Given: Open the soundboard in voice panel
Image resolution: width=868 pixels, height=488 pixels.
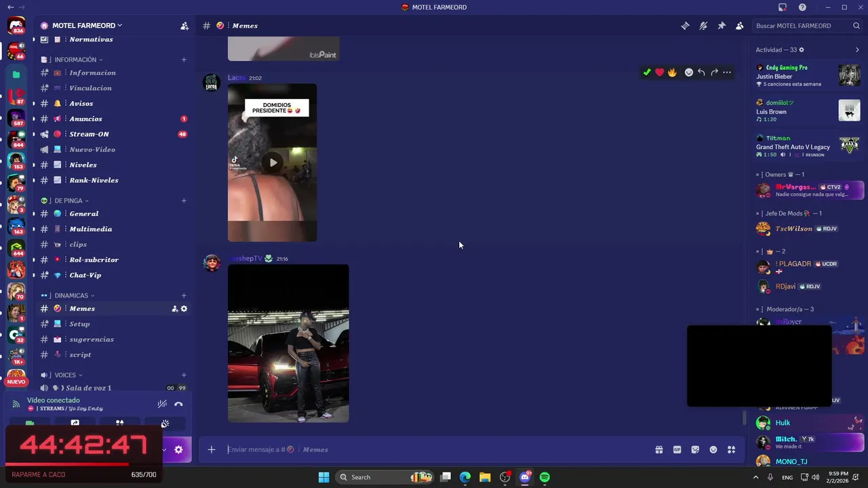Looking at the screenshot, I should pyautogui.click(x=165, y=424).
